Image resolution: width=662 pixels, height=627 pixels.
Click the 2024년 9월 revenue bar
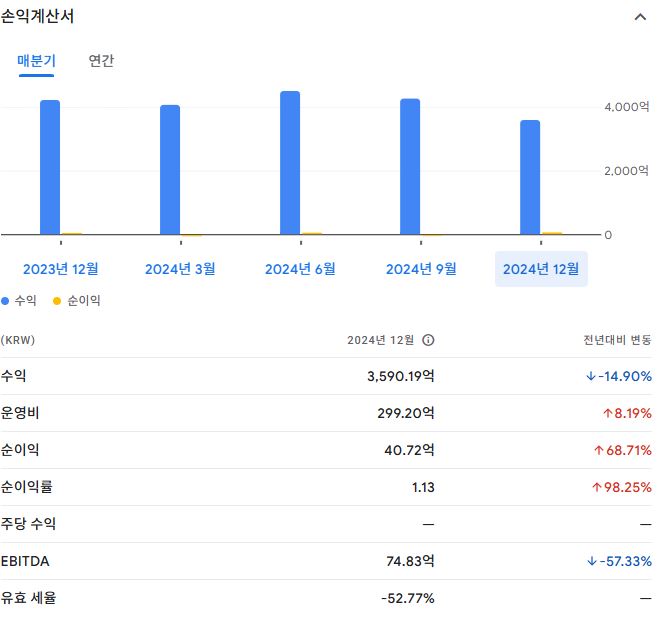pyautogui.click(x=410, y=166)
